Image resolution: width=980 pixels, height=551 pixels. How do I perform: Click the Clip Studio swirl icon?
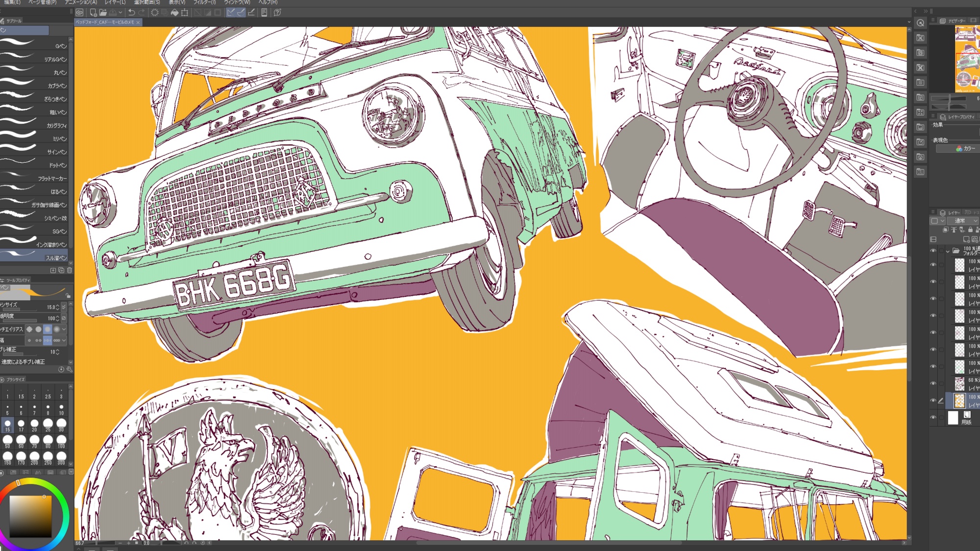79,13
